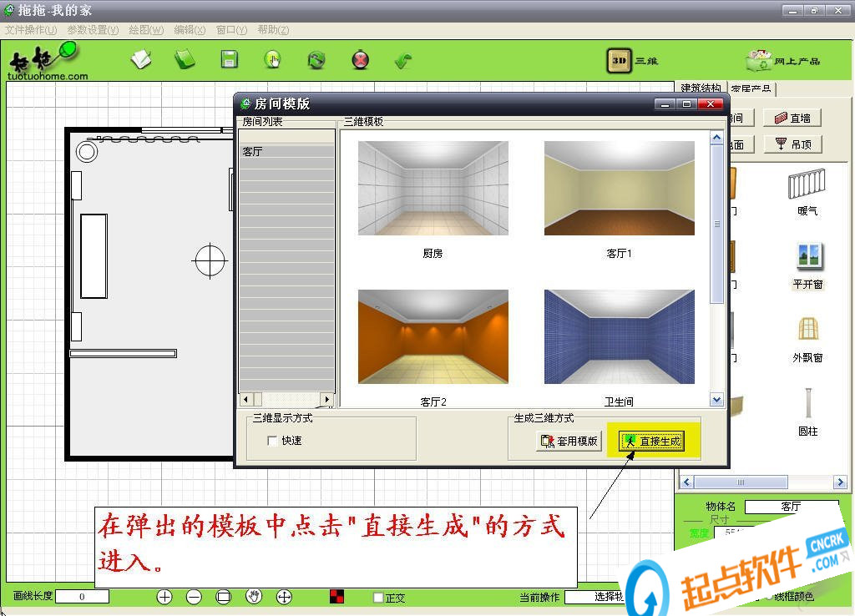Viewport: 855px width, 616px height.
Task: Open the 参数设置 menu
Action: coord(93,30)
